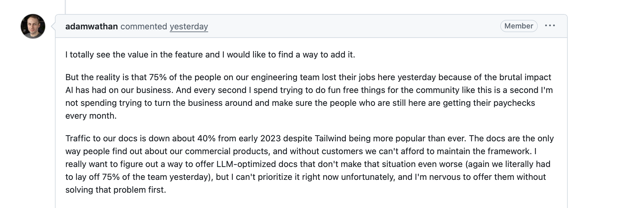Open the three-dot comment options menu
Image resolution: width=644 pixels, height=208 pixels.
550,26
